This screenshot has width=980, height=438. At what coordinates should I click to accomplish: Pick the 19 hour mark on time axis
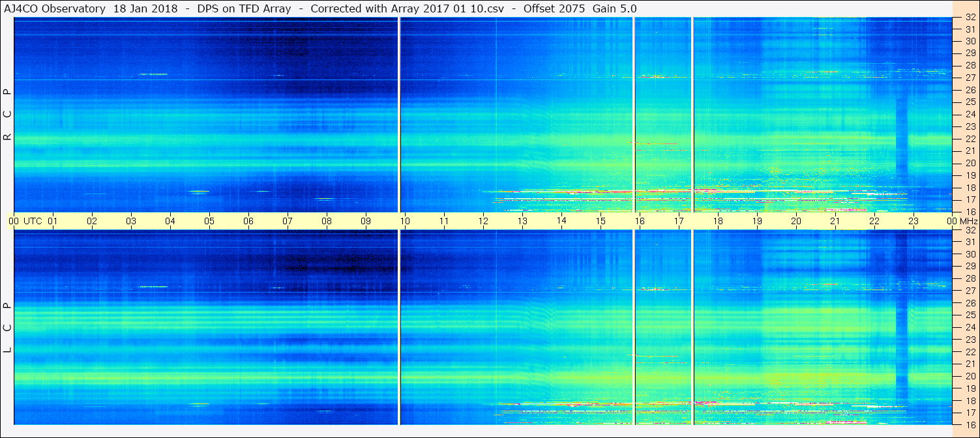[757, 222]
